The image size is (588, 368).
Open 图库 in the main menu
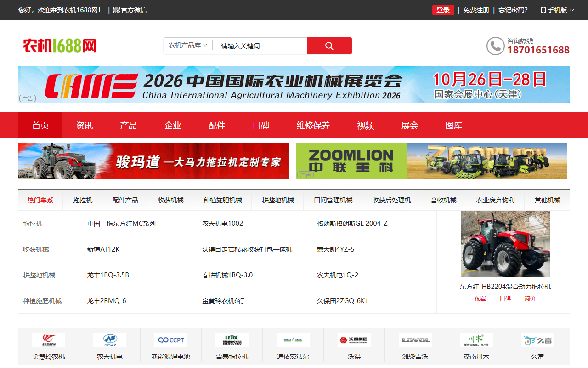[454, 125]
